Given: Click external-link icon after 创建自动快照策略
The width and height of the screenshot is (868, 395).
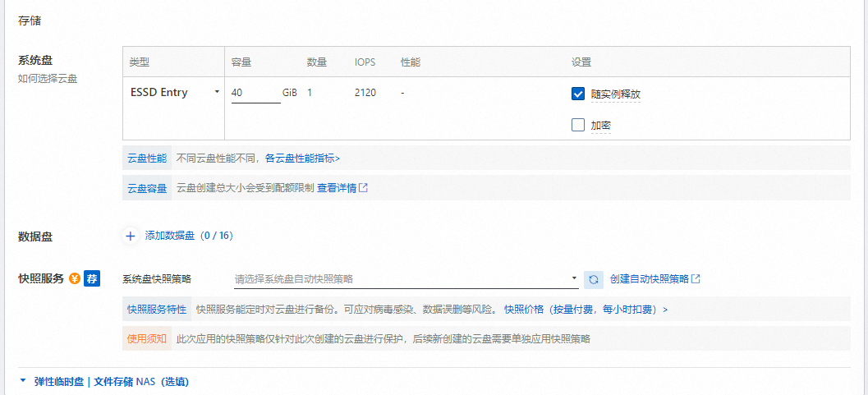Looking at the screenshot, I should (696, 279).
